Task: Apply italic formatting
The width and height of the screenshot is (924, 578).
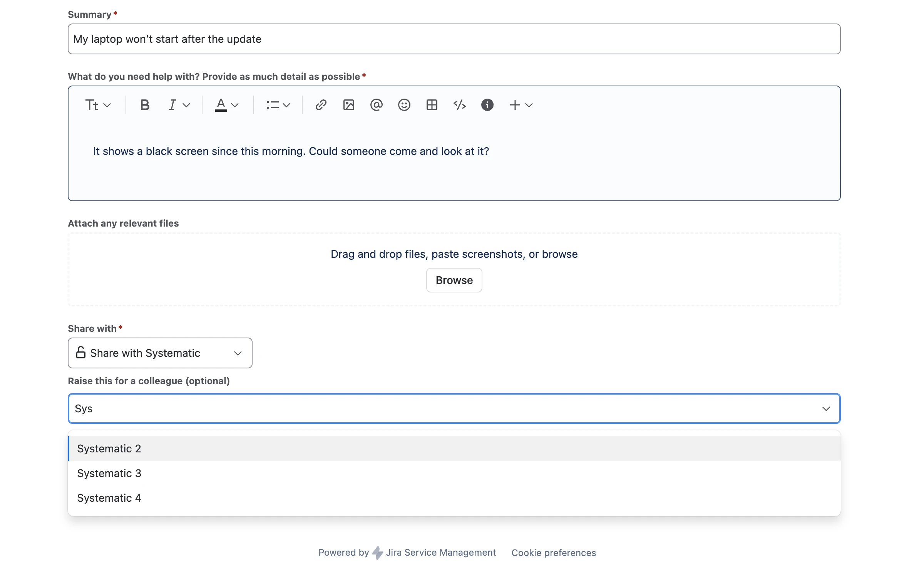Action: pos(172,105)
